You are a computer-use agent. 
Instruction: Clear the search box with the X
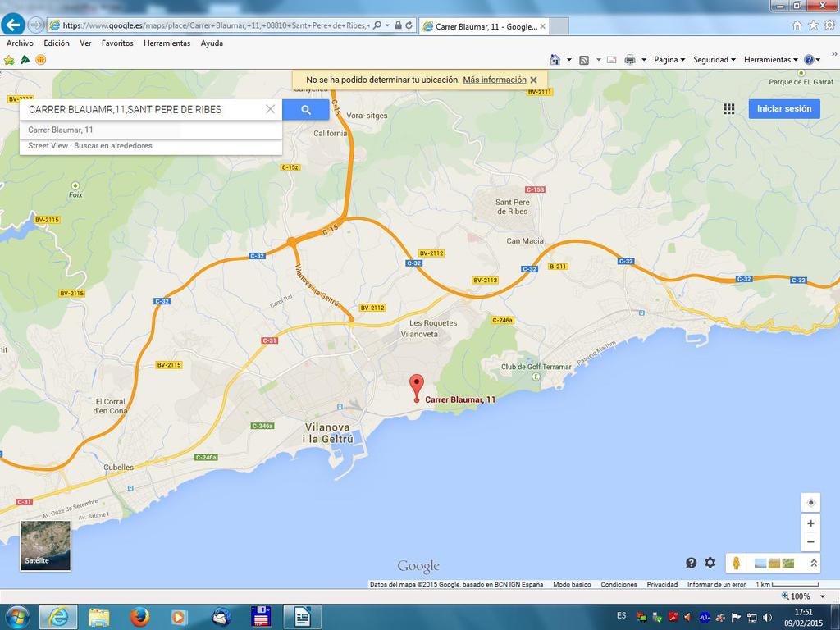270,109
